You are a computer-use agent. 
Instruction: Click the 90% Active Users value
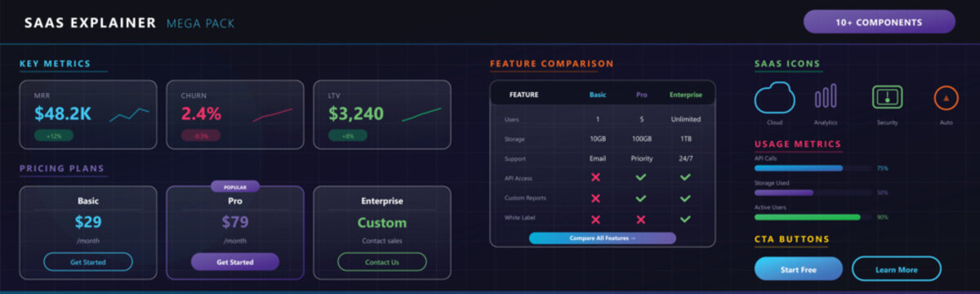pyautogui.click(x=882, y=217)
